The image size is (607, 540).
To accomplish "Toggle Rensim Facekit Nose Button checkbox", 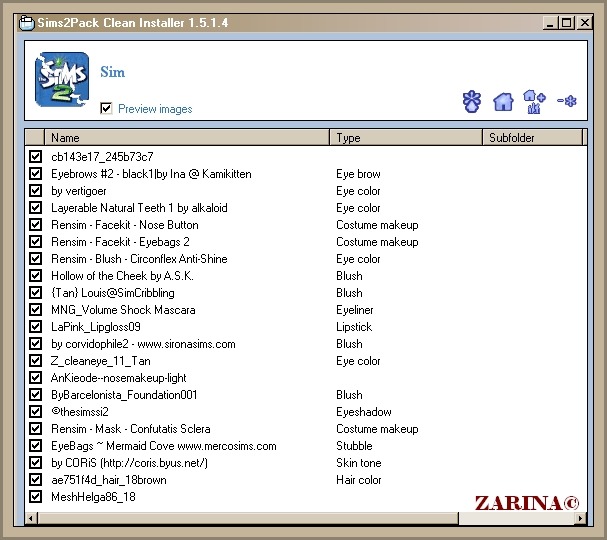I will click(x=36, y=225).
